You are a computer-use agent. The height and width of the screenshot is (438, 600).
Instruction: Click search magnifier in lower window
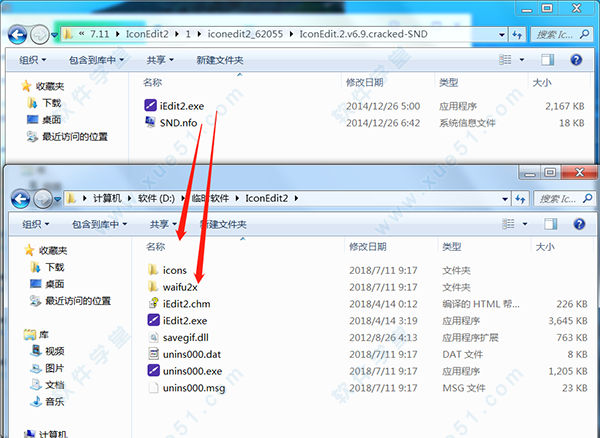[x=587, y=199]
